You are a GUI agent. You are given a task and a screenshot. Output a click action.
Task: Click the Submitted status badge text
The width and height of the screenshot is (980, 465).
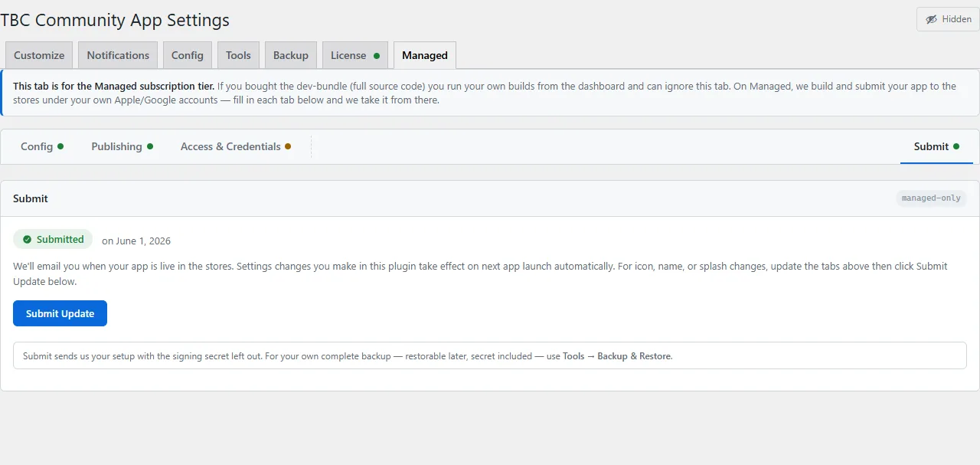pyautogui.click(x=60, y=239)
